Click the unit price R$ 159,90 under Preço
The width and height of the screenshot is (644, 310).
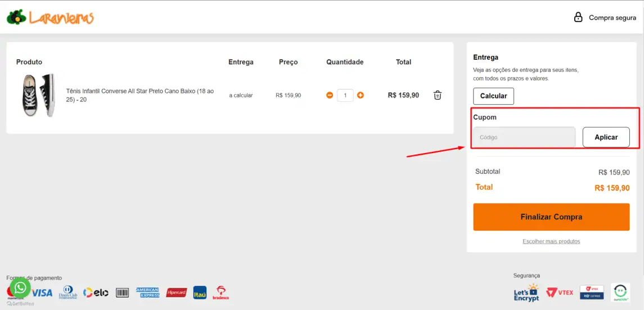289,95
